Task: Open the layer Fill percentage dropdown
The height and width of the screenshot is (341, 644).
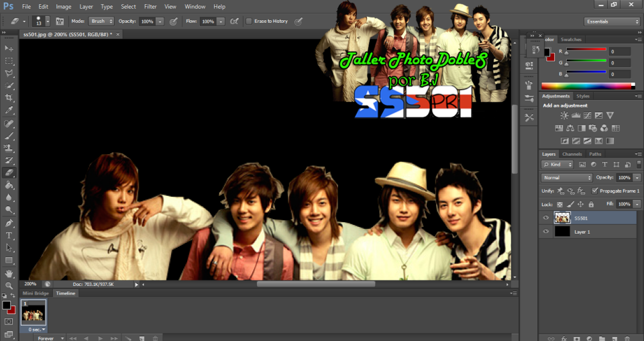Action: [x=637, y=204]
